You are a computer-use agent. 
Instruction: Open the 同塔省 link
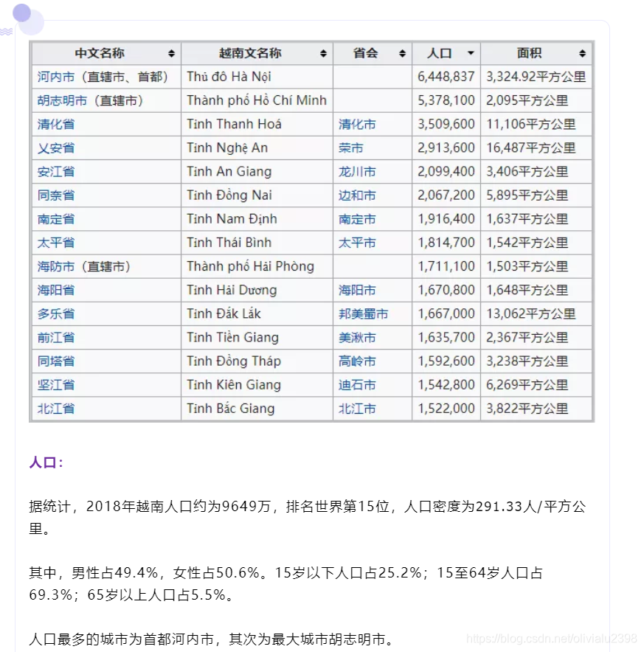point(56,361)
